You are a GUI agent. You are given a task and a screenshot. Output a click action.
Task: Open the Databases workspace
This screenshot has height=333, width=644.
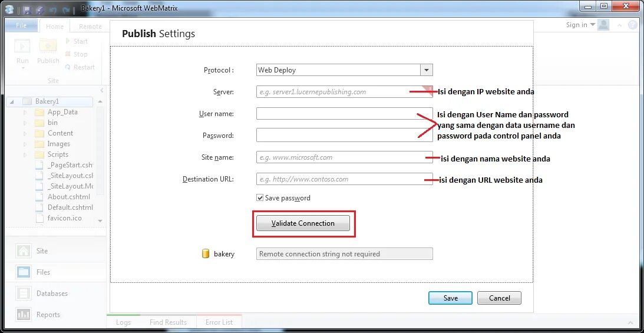tap(55, 293)
